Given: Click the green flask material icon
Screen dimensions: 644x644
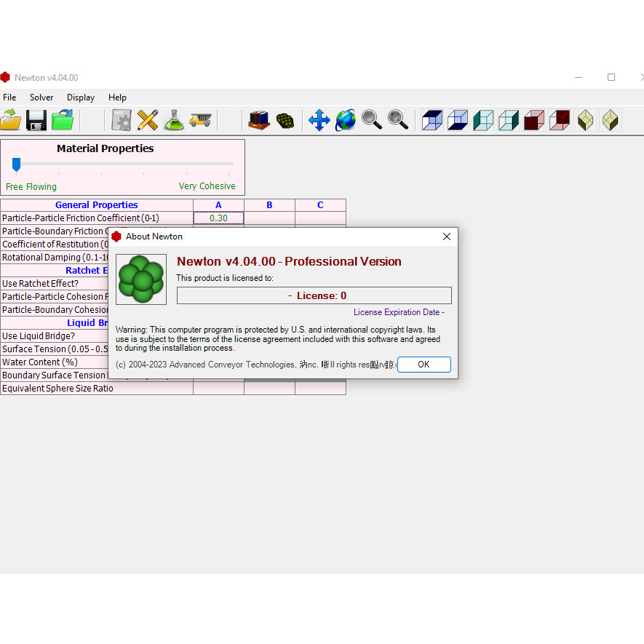Looking at the screenshot, I should (x=174, y=120).
